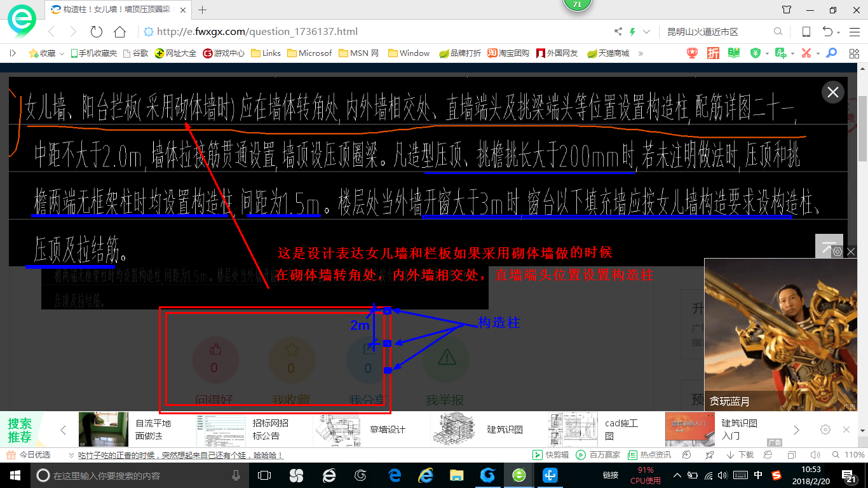This screenshot has height=488, width=868.
Task: Expand the screenshot tool dropdown
Action: tap(818, 54)
